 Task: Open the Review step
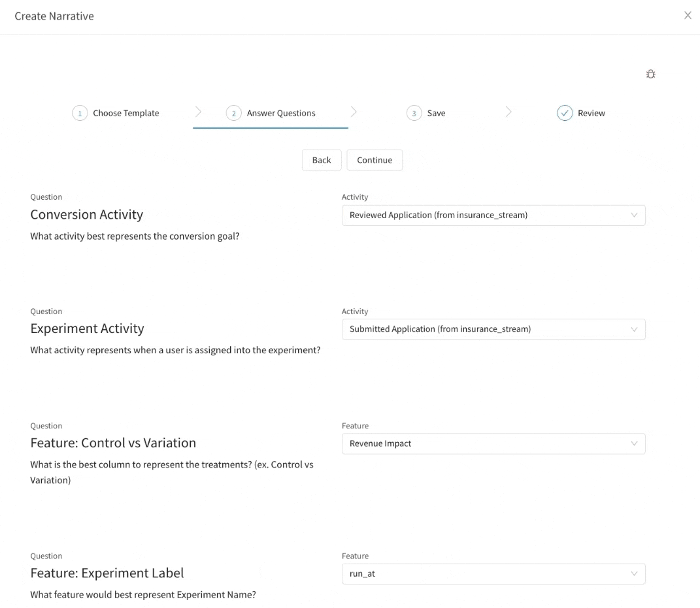coord(591,113)
